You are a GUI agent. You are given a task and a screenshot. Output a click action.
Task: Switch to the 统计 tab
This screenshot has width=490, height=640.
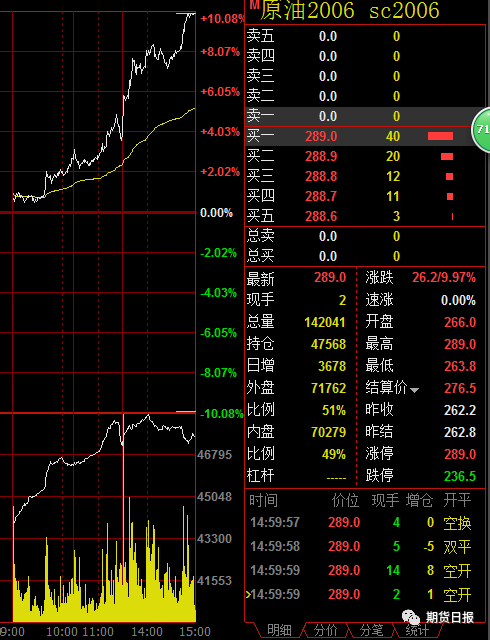coord(417,630)
